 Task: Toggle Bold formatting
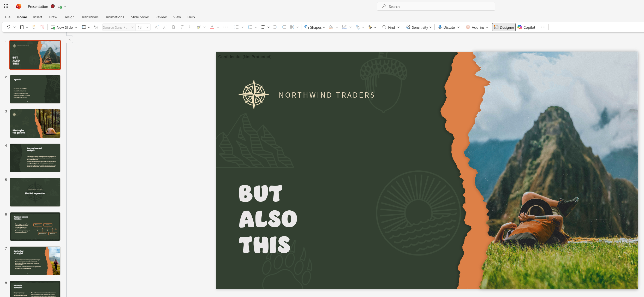click(x=174, y=27)
